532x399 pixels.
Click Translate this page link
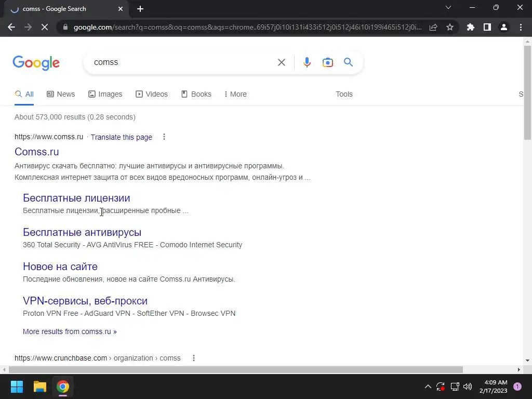(x=121, y=137)
